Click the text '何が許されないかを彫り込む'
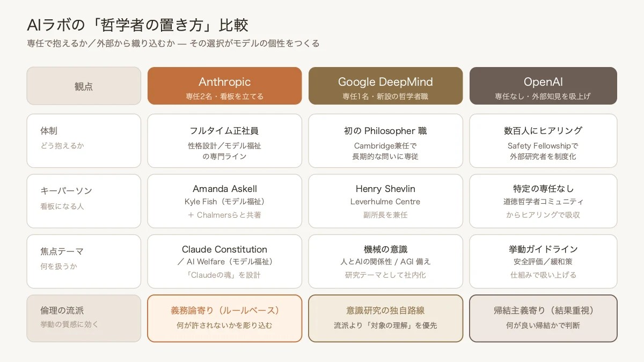 coord(224,325)
